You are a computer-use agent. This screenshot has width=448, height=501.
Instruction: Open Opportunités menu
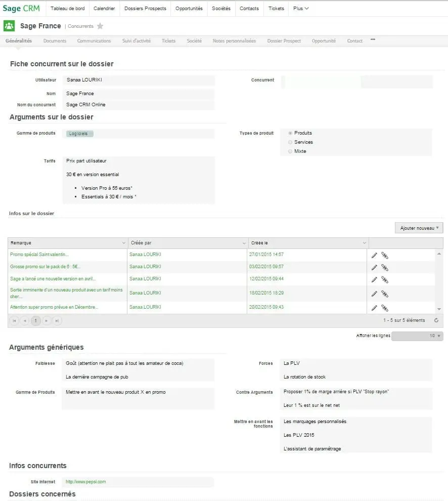tap(189, 8)
